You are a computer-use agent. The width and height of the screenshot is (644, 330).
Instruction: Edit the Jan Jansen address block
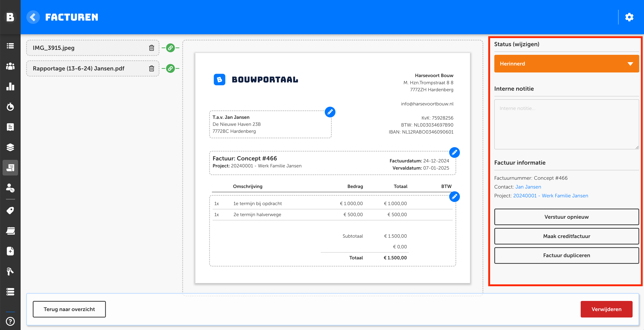(330, 112)
